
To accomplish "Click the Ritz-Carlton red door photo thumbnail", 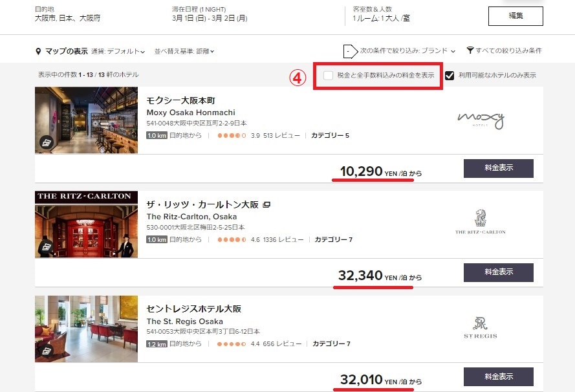I will tap(86, 224).
